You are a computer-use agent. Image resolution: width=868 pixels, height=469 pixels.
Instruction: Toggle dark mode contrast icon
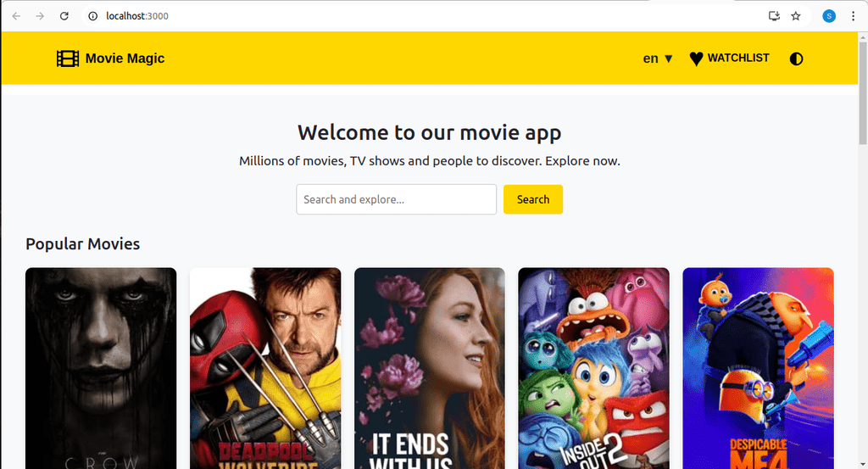[x=796, y=59]
